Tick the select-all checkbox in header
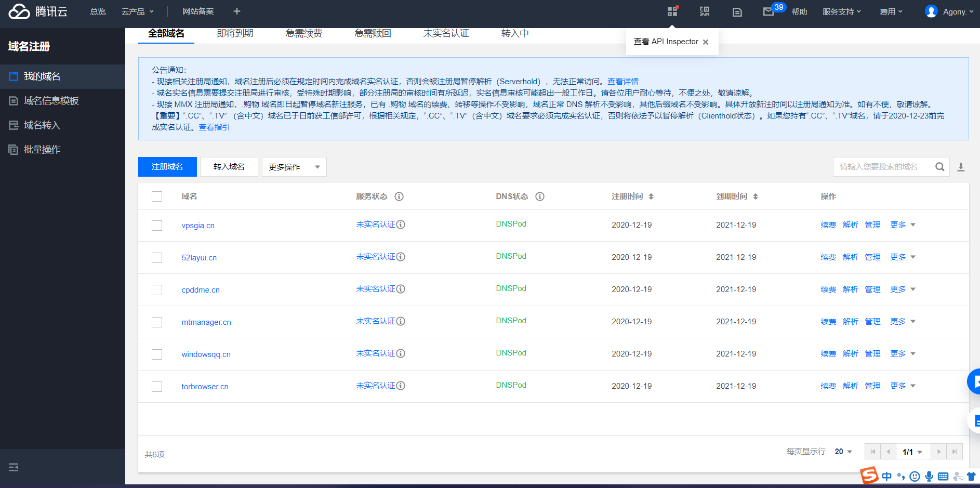The image size is (980, 488). (x=157, y=196)
